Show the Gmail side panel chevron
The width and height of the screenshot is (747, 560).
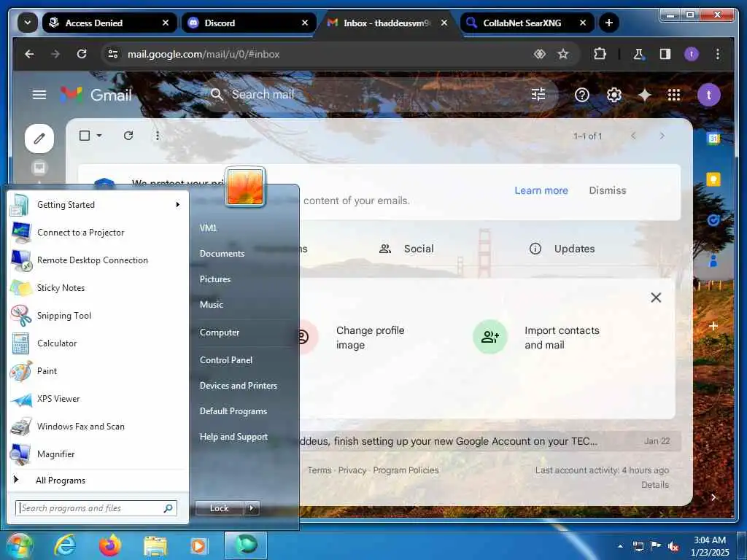(x=713, y=497)
